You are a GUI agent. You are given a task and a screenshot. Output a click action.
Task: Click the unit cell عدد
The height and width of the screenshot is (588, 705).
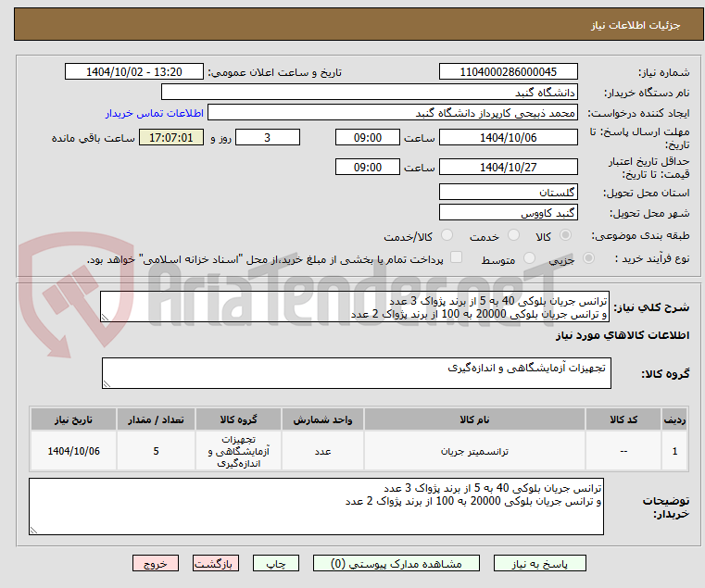(x=322, y=451)
